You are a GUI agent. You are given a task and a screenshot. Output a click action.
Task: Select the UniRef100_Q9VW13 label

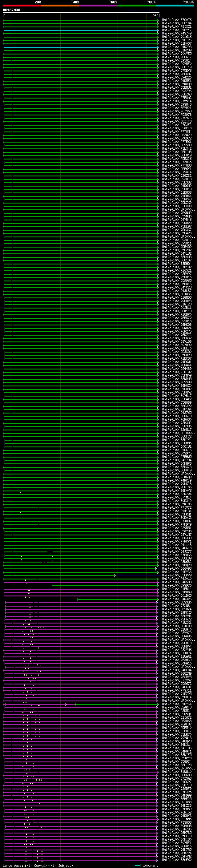click(176, 738)
